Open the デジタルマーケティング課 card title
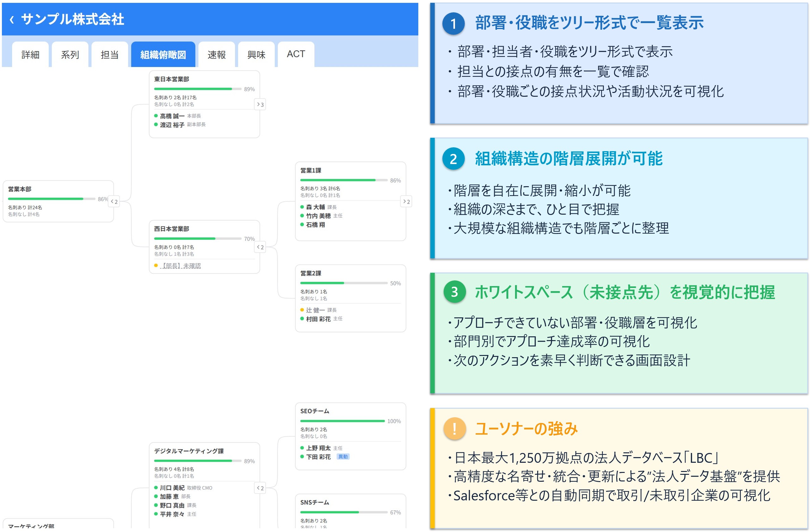This screenshot has height=532, width=811. (189, 451)
